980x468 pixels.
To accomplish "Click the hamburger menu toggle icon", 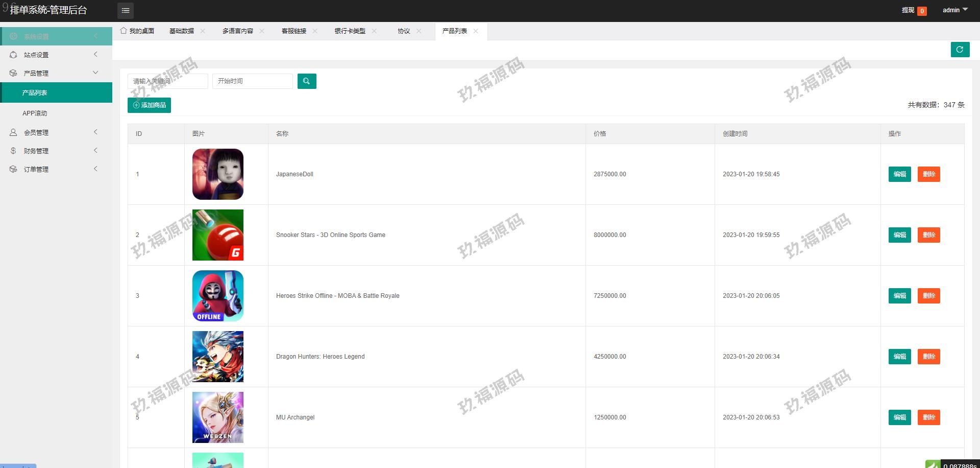I will [x=126, y=11].
